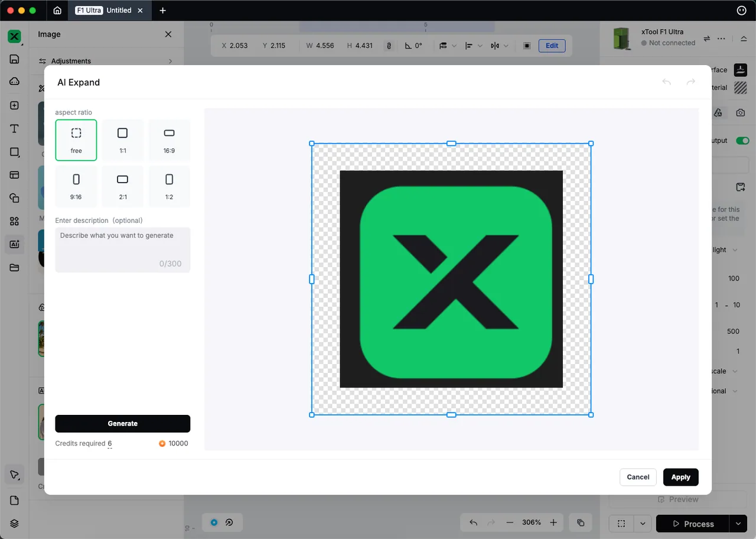Open the light dropdown in the right panel
The width and height of the screenshot is (756, 539).
point(735,250)
